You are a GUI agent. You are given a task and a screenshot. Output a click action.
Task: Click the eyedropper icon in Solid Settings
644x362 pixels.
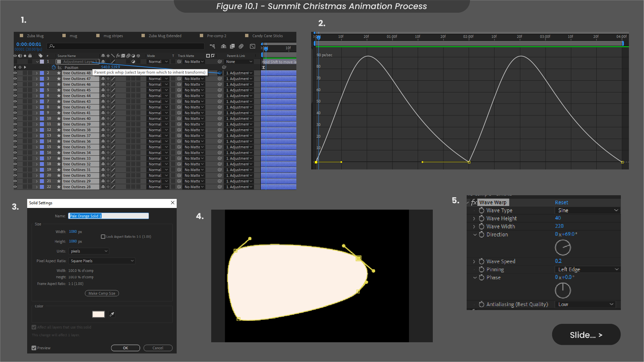(x=112, y=314)
